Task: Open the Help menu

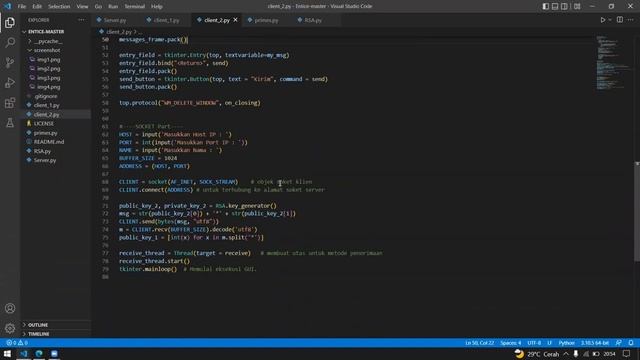Action: tap(157, 6)
